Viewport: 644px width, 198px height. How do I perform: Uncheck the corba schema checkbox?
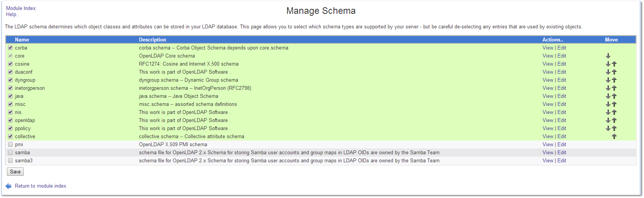10,48
